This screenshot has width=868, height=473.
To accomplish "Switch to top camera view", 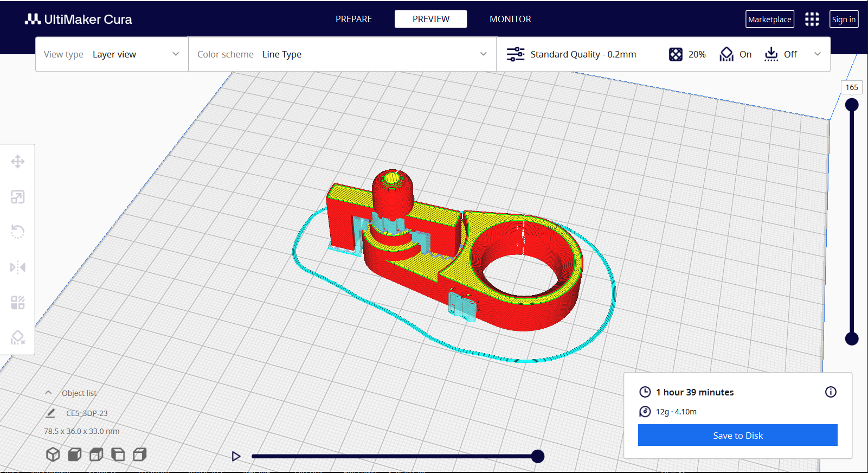I will [96, 455].
